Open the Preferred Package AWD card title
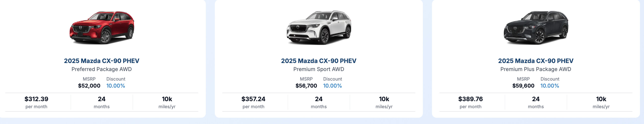 click(x=102, y=61)
